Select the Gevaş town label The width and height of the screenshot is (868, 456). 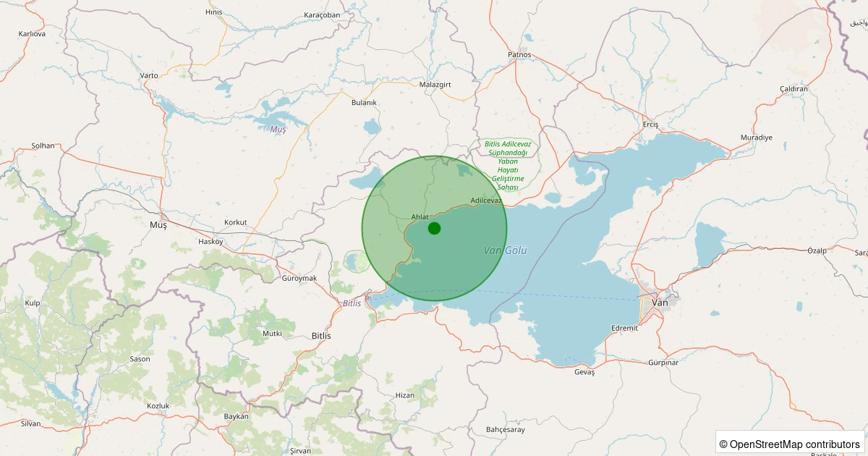click(x=584, y=372)
